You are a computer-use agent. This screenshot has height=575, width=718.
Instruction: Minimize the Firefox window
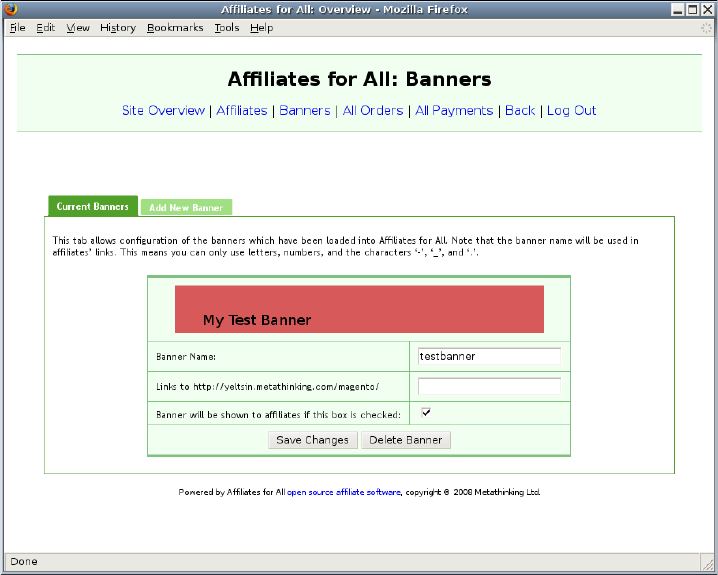(x=678, y=9)
